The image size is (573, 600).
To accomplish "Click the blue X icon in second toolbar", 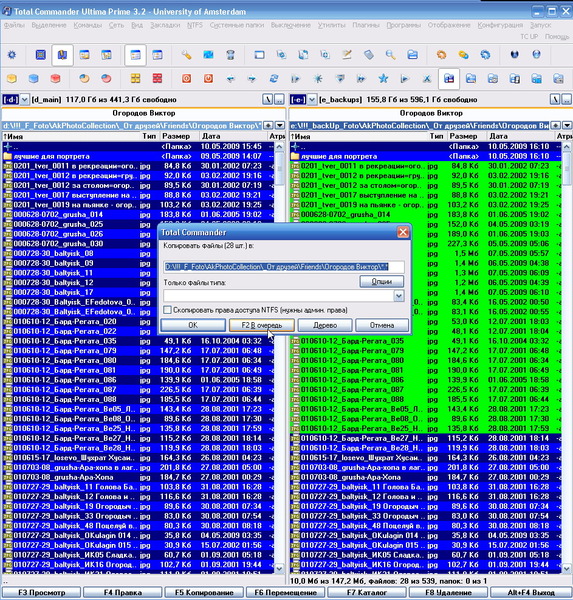I will point(427,79).
